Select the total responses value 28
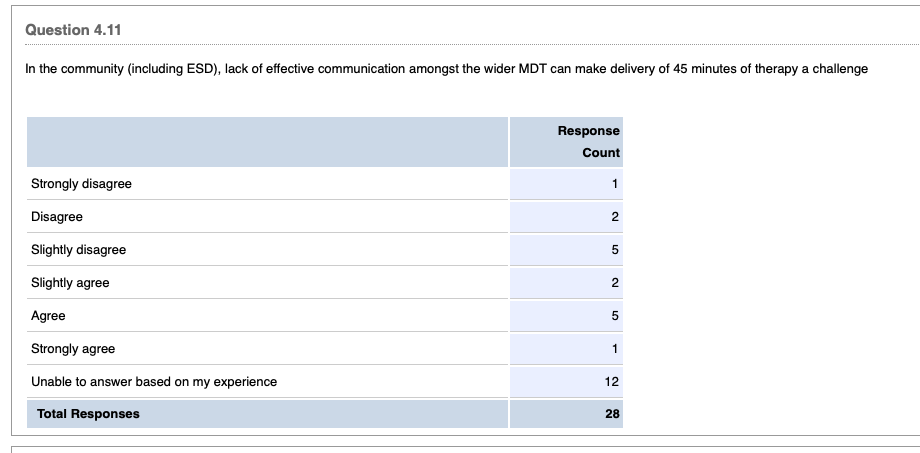 [x=612, y=414]
